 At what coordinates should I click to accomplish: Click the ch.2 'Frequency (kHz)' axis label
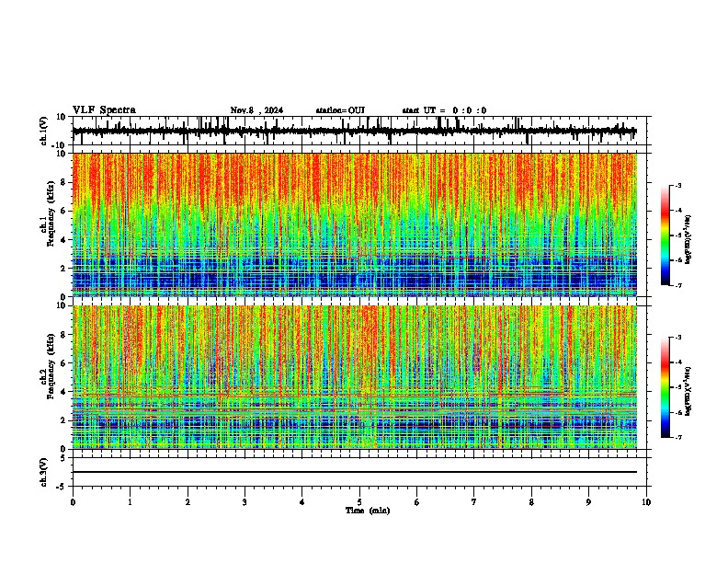coord(51,366)
